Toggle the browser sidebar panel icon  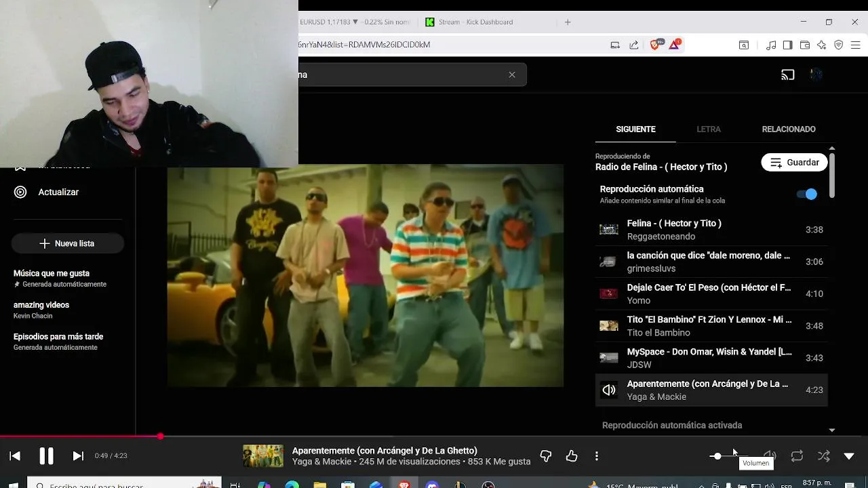point(787,45)
